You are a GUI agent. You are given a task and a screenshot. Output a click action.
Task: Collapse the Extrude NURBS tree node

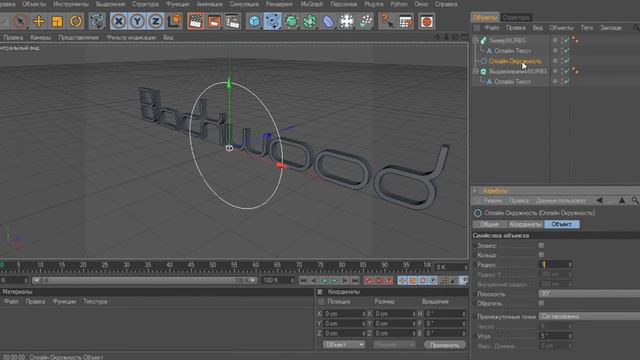coord(476,71)
